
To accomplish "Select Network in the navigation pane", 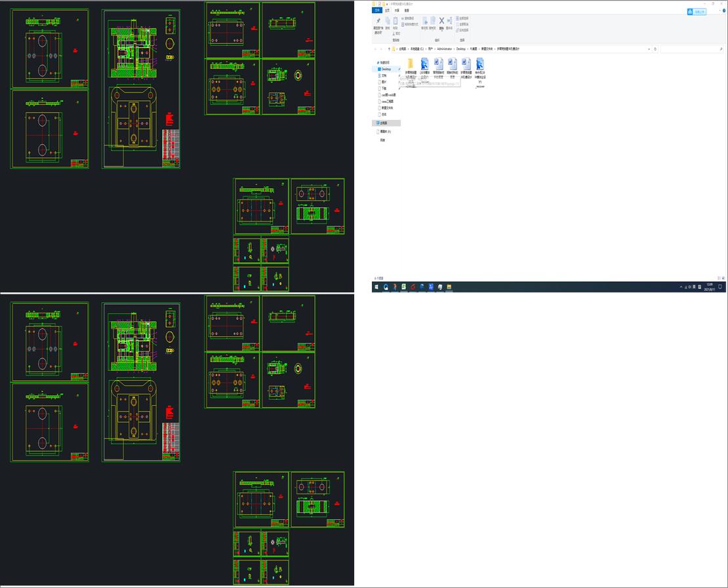I will tap(382, 140).
